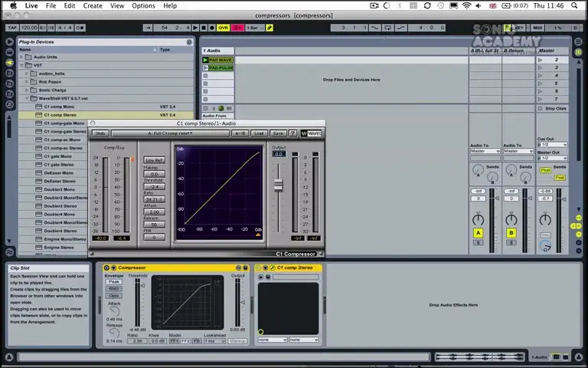Enable Draw Mode pencil icon
The image size is (588, 368).
269,28
